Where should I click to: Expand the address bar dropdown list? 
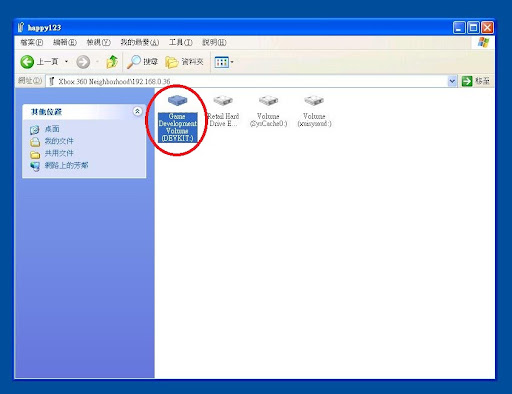coord(452,81)
